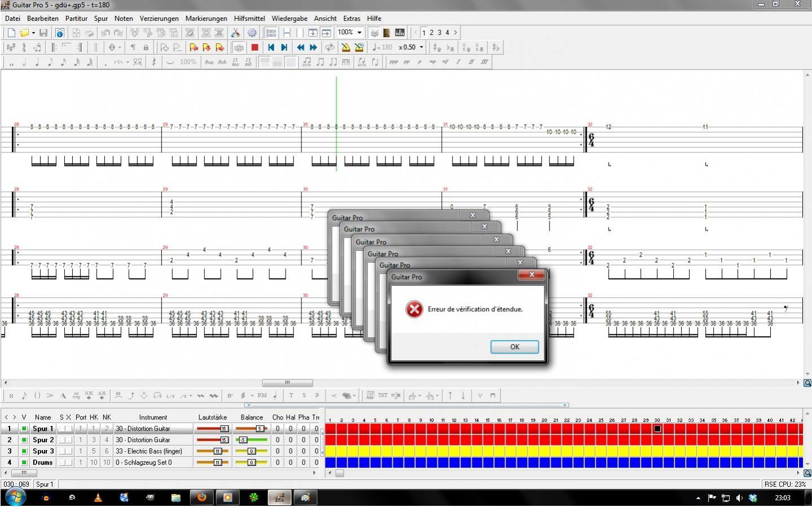
Task: Toggle mute box for Spur 2
Action: 69,440
